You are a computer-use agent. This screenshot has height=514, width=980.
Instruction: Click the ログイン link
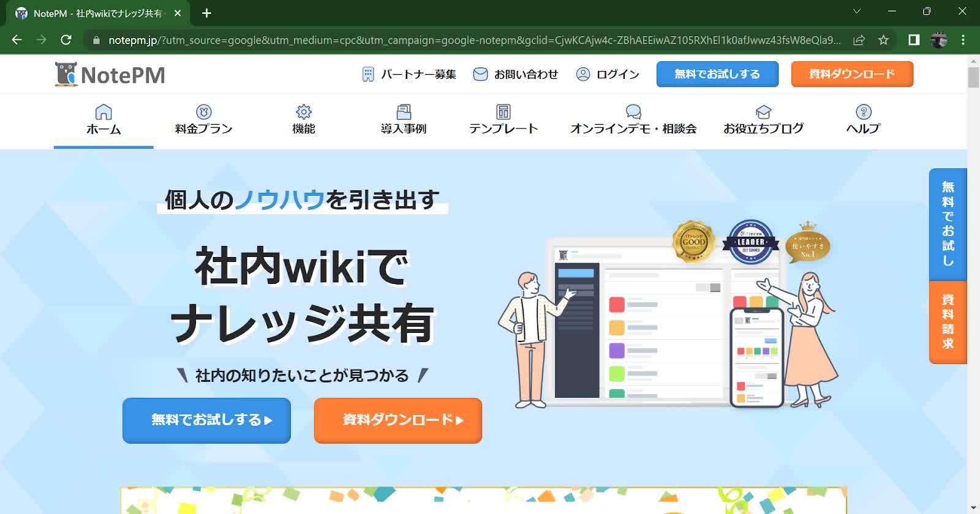point(618,74)
